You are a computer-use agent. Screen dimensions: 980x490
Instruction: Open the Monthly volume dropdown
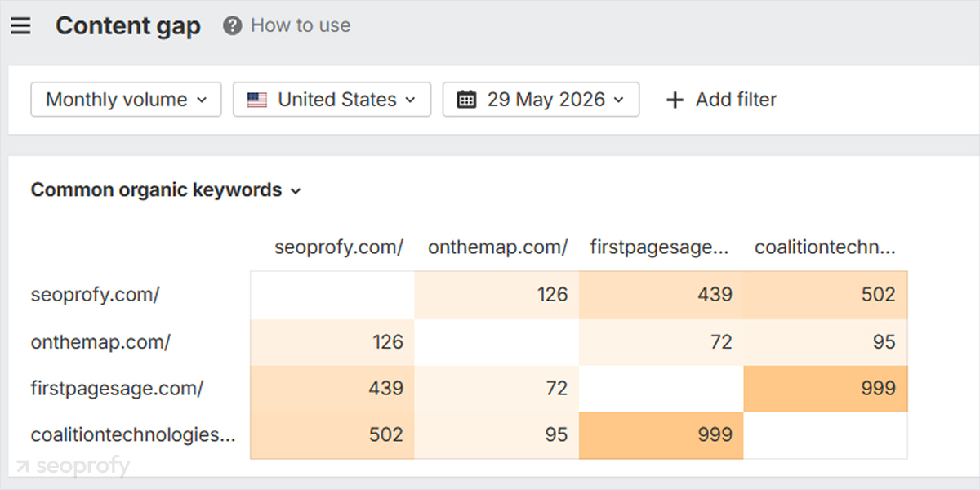[x=126, y=100]
